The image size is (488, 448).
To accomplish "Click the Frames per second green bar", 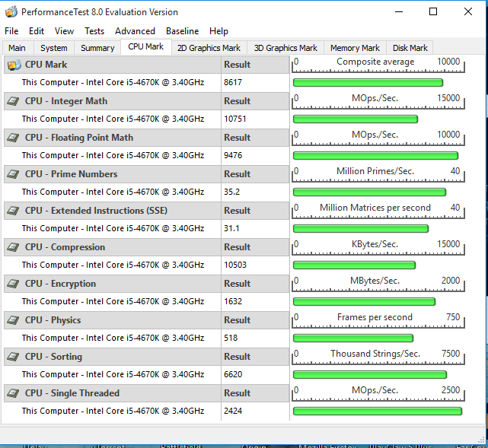I will point(353,338).
